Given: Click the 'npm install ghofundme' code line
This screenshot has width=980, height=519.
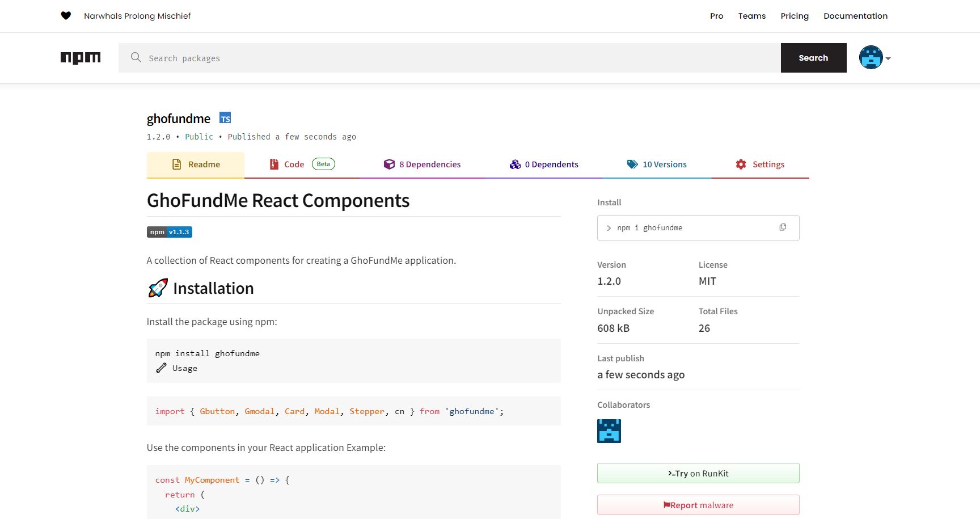Looking at the screenshot, I should pos(208,353).
